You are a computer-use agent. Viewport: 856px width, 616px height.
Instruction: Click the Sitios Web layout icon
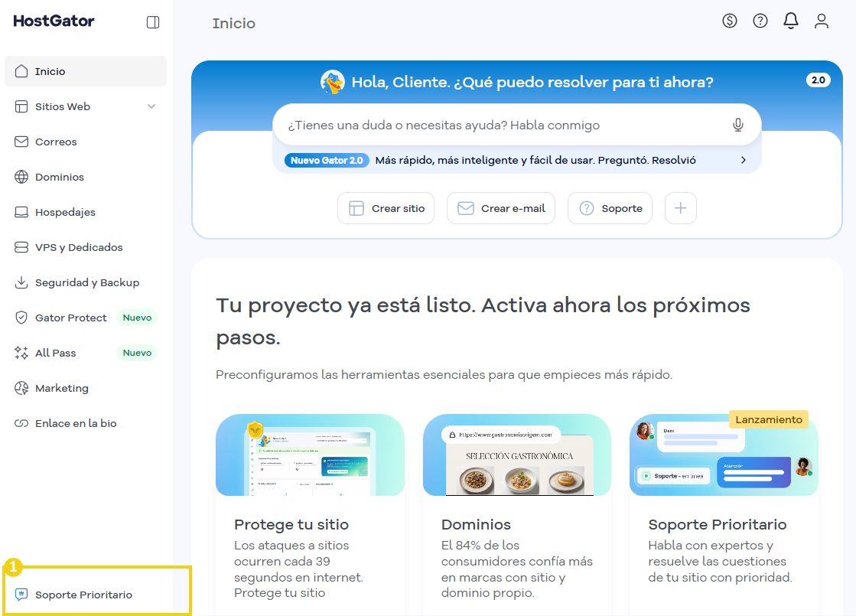(21, 106)
